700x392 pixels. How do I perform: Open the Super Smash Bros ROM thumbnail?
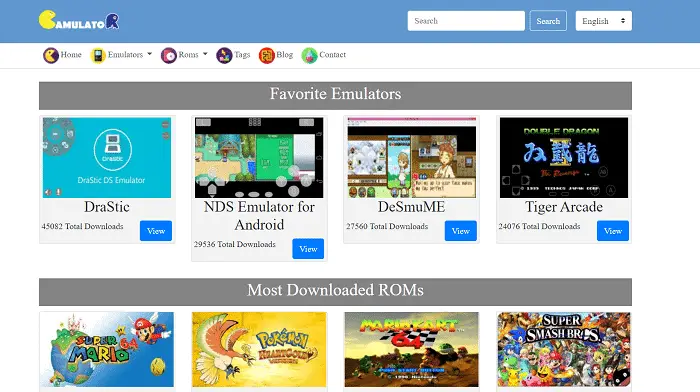[564, 350]
